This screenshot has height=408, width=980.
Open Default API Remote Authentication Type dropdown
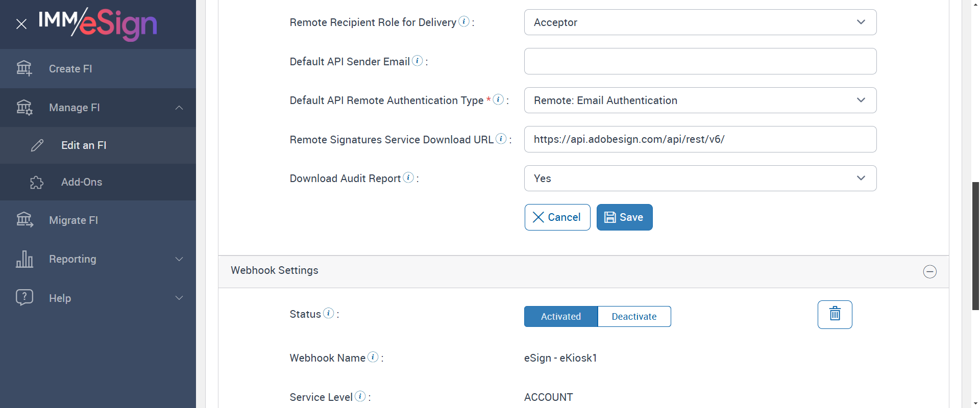click(700, 100)
